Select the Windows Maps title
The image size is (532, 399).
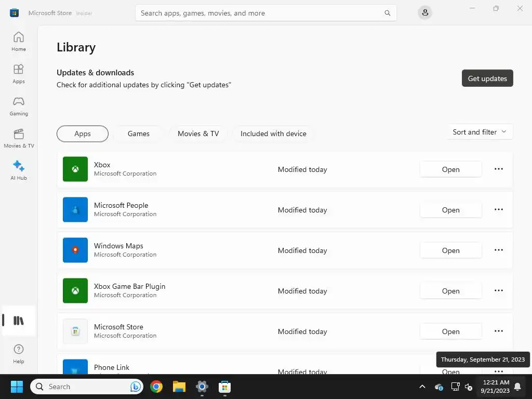pyautogui.click(x=118, y=246)
